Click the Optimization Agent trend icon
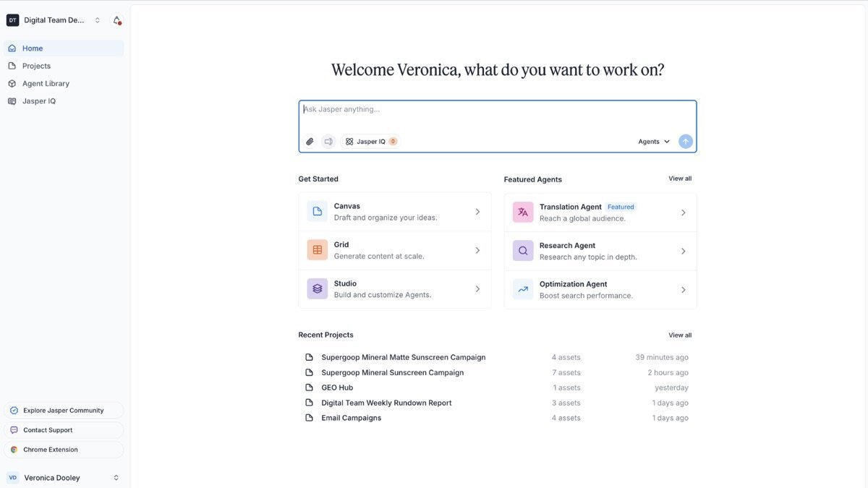Viewport: 868px width, 488px height. pos(523,290)
